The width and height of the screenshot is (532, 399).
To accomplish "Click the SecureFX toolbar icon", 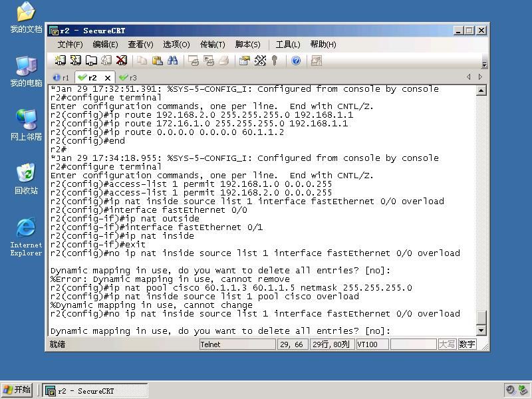I will click(x=317, y=61).
